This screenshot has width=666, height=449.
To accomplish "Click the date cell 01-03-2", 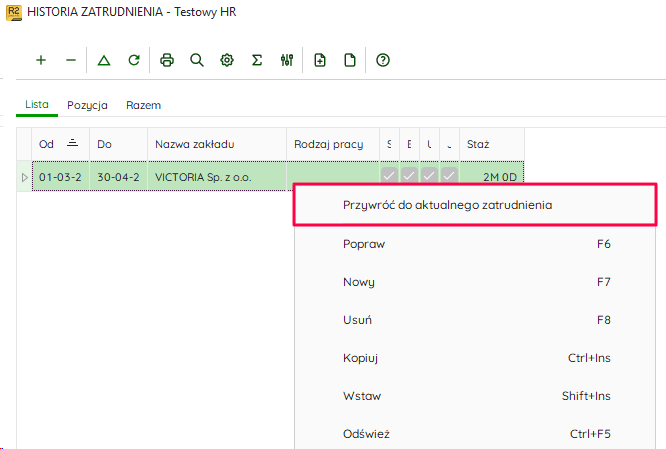I will pyautogui.click(x=60, y=177).
